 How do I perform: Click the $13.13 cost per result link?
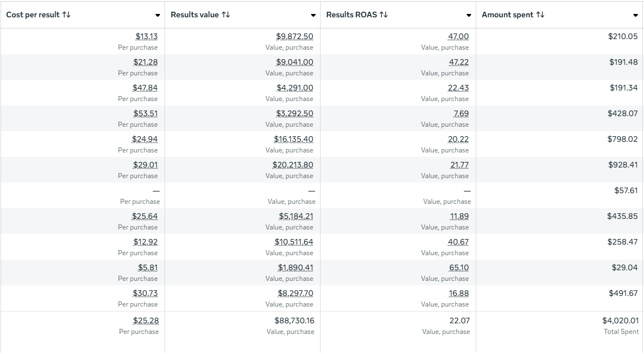[146, 36]
